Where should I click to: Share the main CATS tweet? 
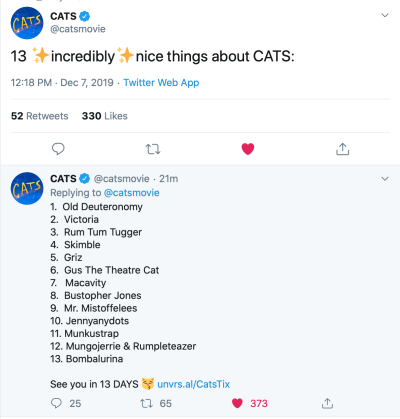click(x=342, y=149)
